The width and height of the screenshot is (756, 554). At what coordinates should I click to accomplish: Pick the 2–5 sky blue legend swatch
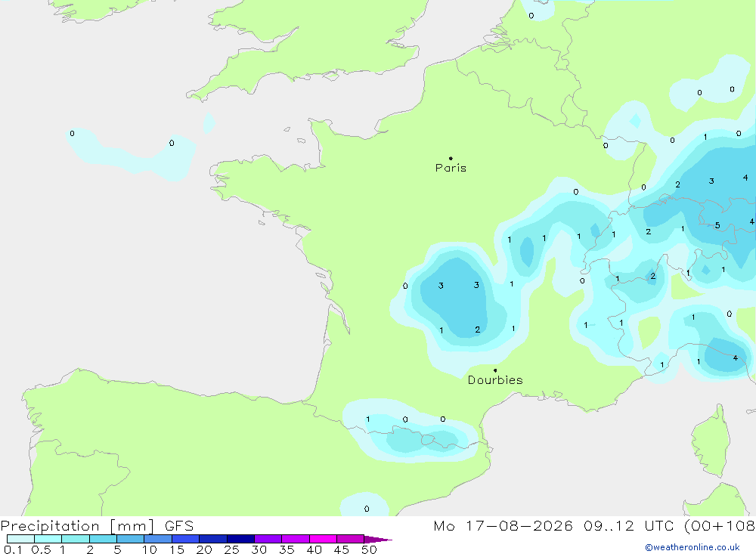[103, 539]
